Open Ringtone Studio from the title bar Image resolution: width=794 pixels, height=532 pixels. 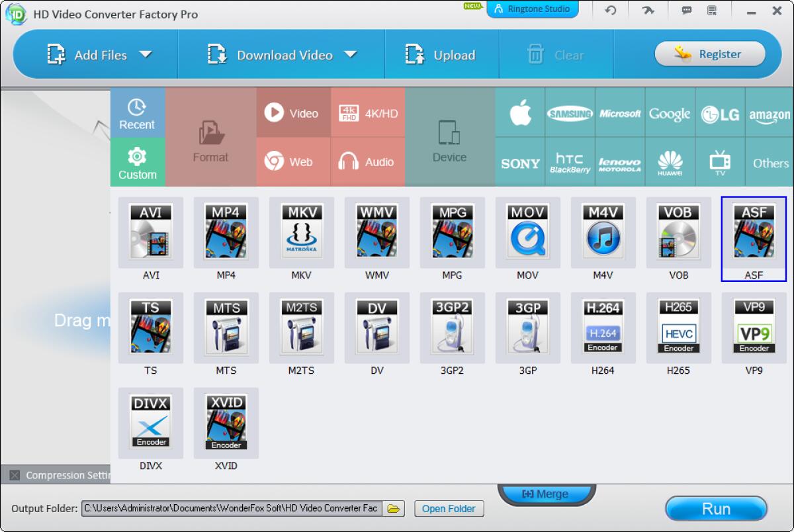[x=533, y=9]
